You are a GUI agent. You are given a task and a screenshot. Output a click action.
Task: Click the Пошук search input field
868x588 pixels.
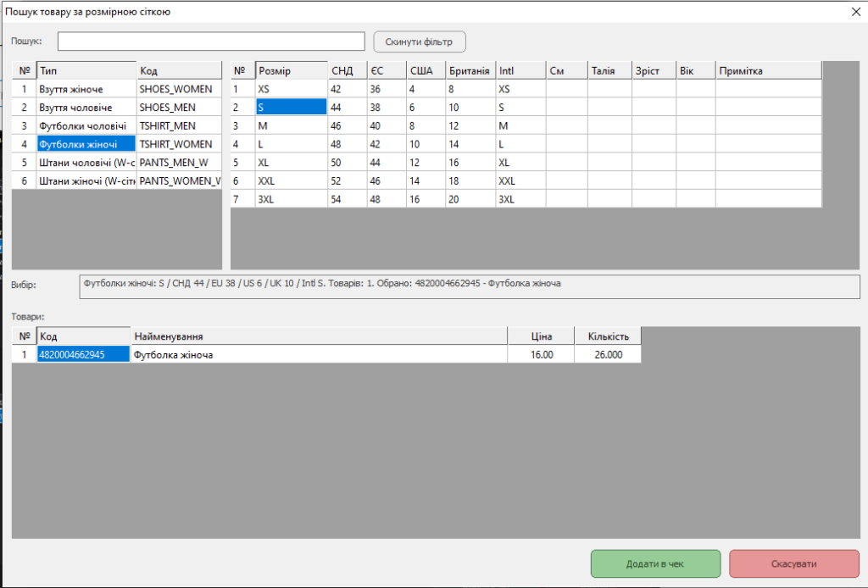tap(211, 42)
